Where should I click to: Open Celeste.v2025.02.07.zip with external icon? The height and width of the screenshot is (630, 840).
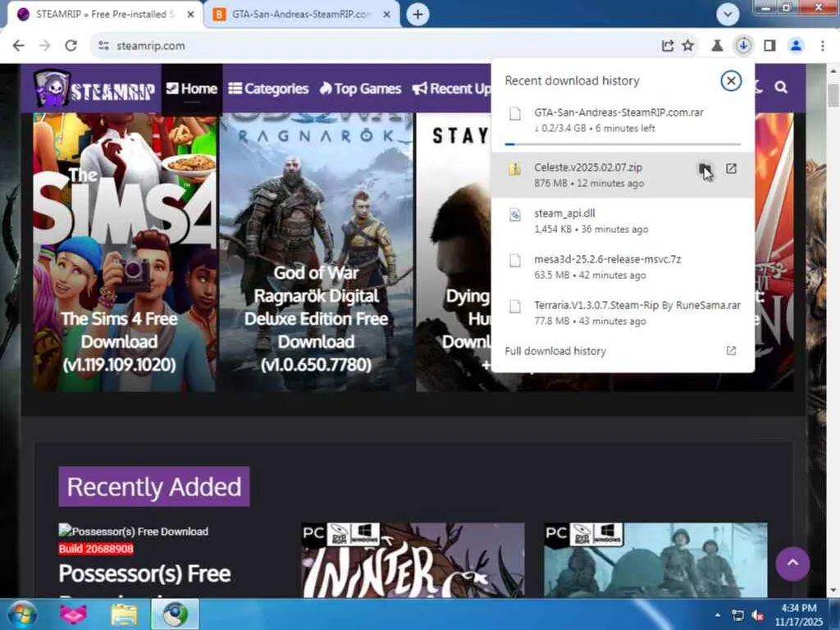coord(731,169)
